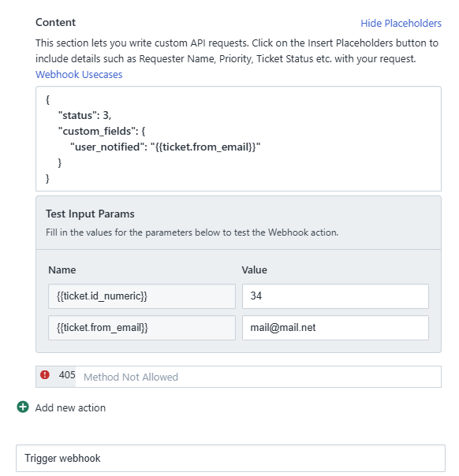Click the ticket.from_email name field
This screenshot has height=476, width=459.
[142, 328]
